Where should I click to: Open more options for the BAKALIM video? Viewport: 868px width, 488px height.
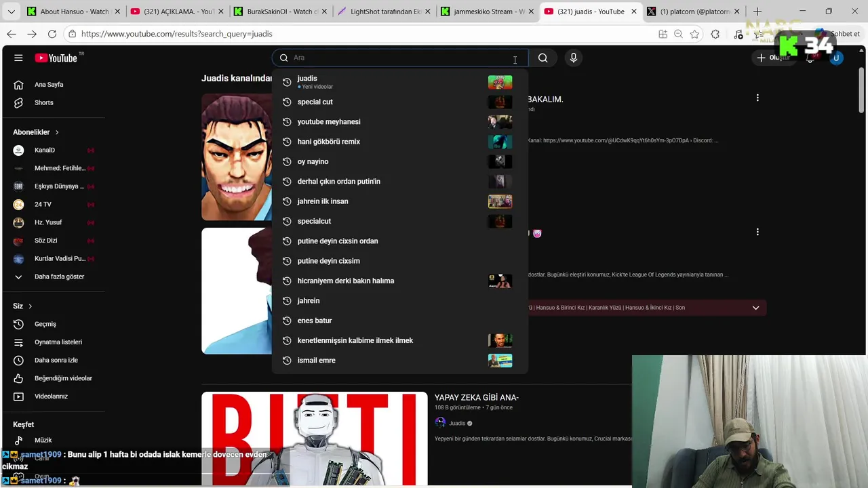click(x=757, y=98)
